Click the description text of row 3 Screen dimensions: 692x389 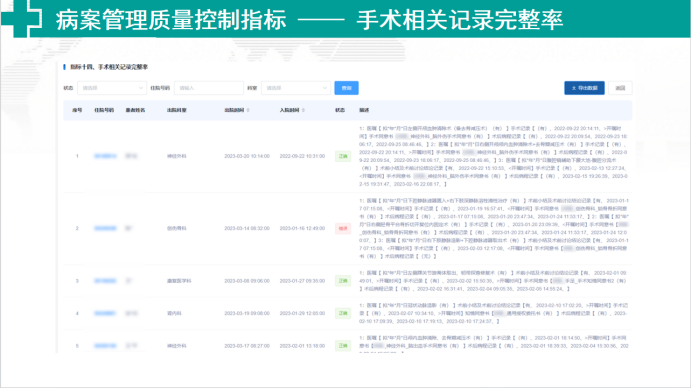point(494,281)
